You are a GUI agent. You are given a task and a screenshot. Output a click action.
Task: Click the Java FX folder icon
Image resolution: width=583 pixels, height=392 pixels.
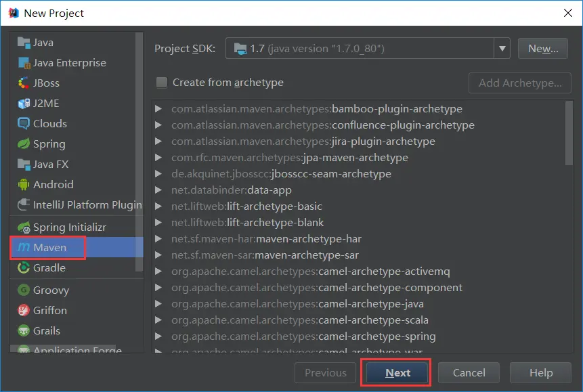click(x=24, y=164)
